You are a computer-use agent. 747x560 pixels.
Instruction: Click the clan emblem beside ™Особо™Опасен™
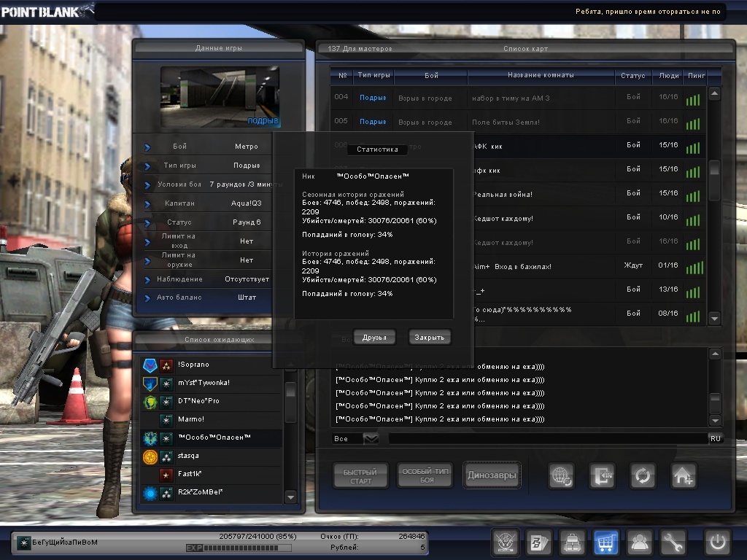pyautogui.click(x=150, y=438)
